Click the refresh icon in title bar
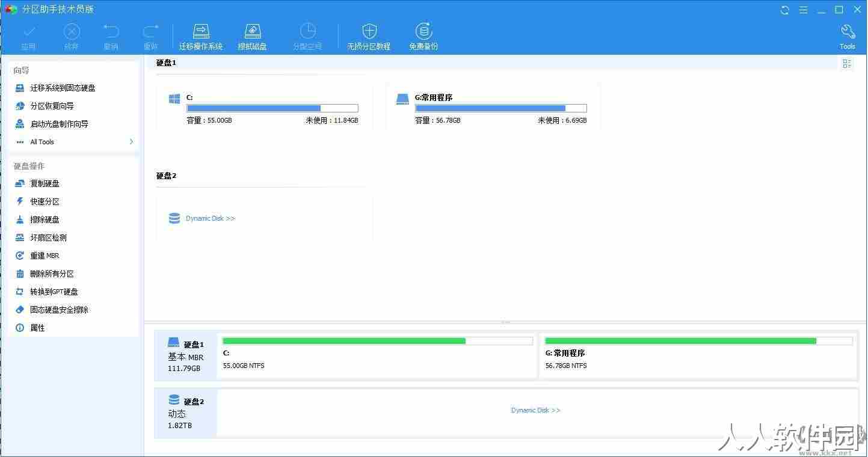Screen dimensions: 868x457 coord(785,10)
